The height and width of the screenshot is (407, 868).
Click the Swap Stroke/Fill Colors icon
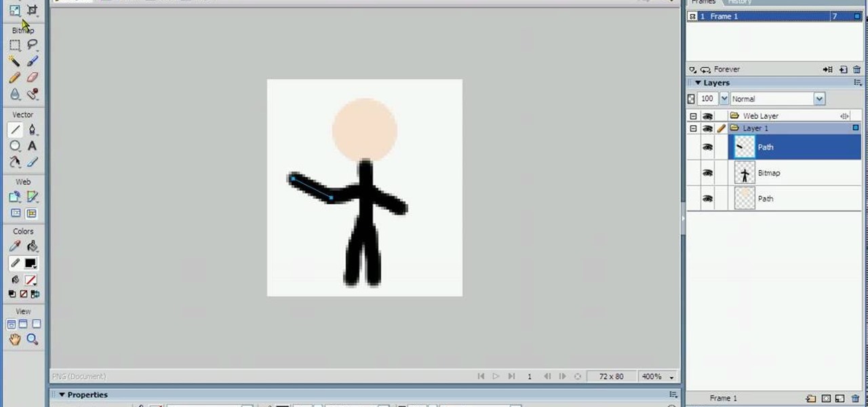click(x=35, y=294)
